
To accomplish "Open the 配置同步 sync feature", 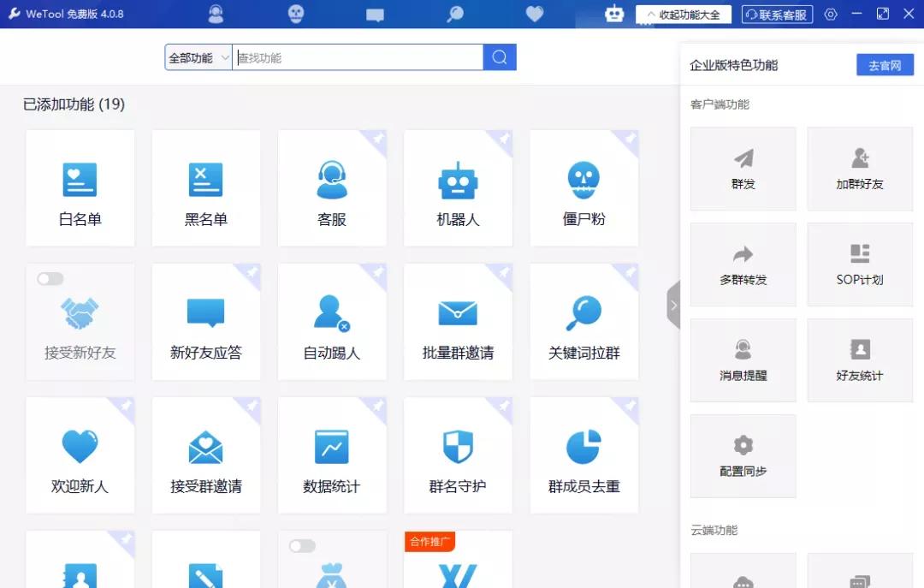I will (743, 455).
